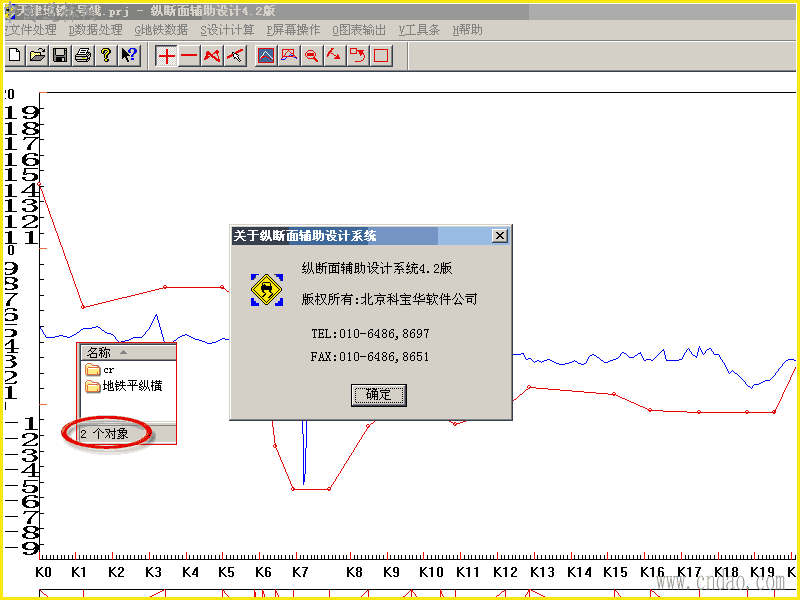Click the New file icon
Screen dimensions: 800x600
(15, 55)
